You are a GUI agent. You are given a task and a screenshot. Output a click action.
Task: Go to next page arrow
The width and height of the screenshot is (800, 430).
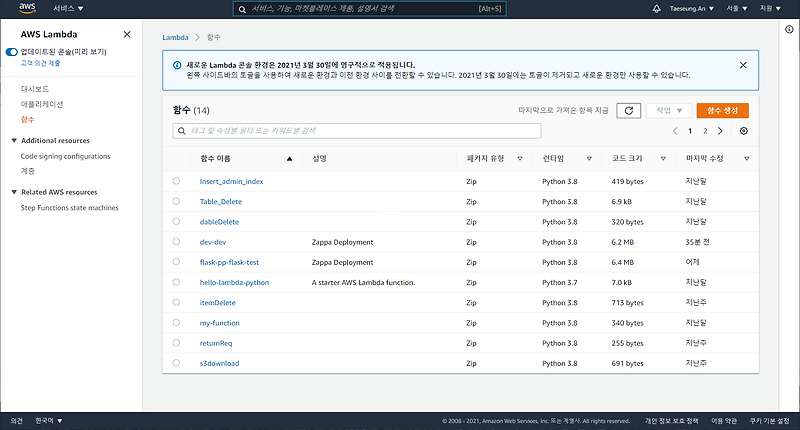tap(720, 131)
